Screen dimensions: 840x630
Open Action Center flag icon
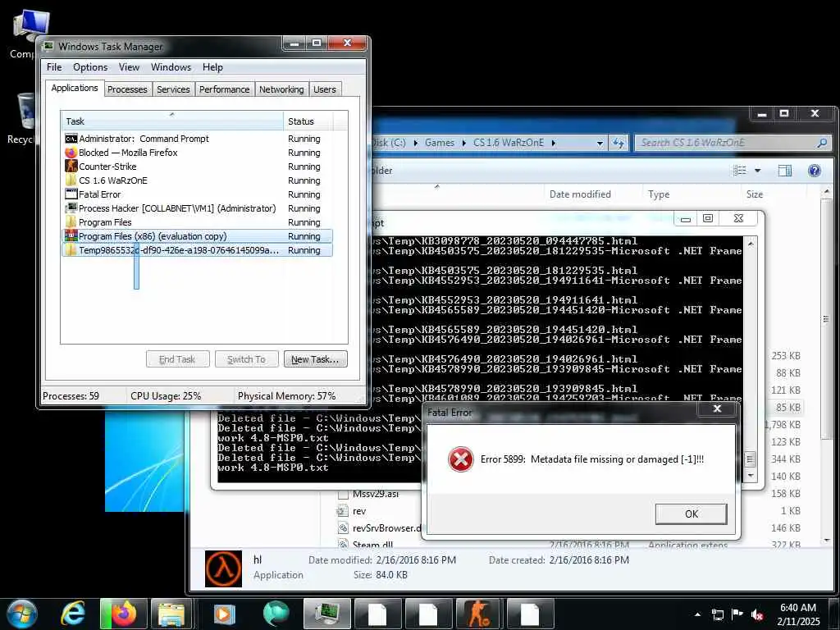pos(737,614)
